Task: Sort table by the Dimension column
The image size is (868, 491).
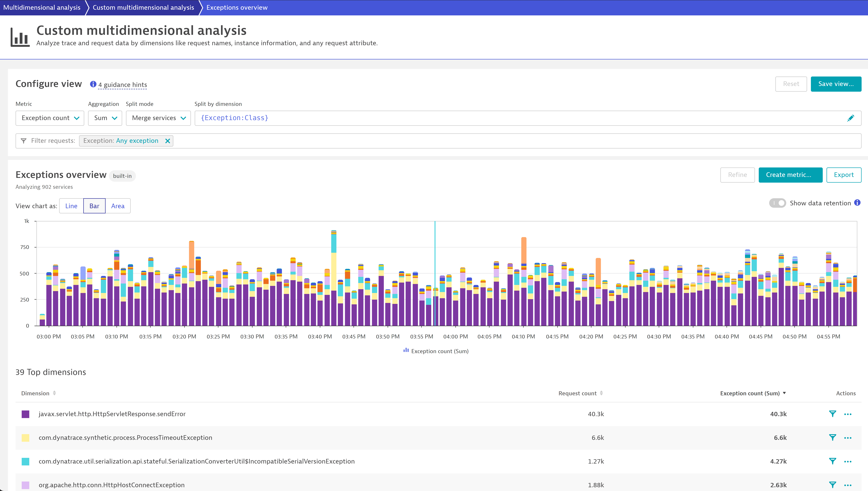Action: (x=39, y=393)
